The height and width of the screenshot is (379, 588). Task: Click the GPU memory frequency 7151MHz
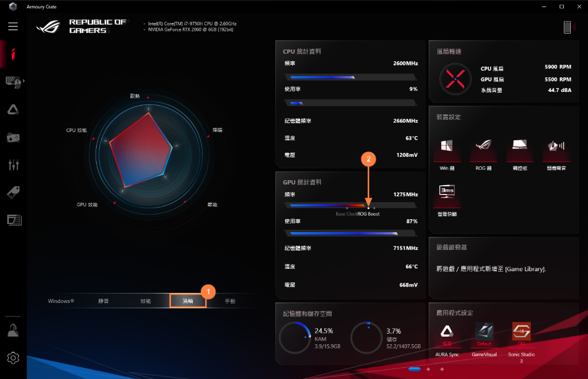tap(405, 248)
